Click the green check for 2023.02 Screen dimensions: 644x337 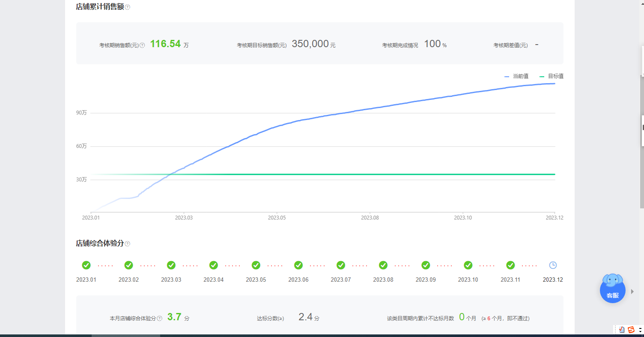128,265
